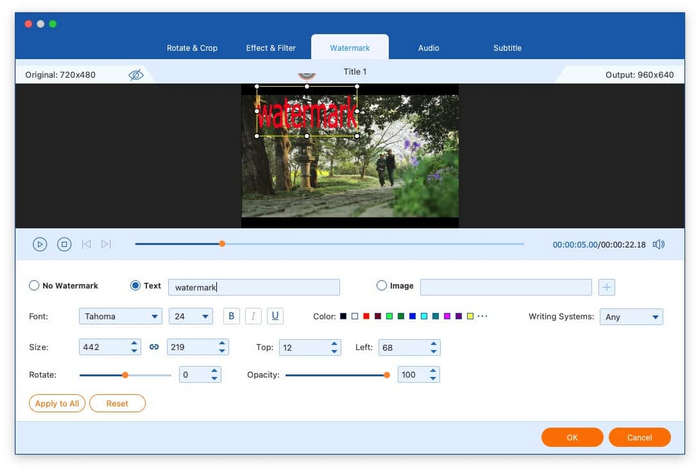Switch to the Rotate & Crop tab

point(191,48)
